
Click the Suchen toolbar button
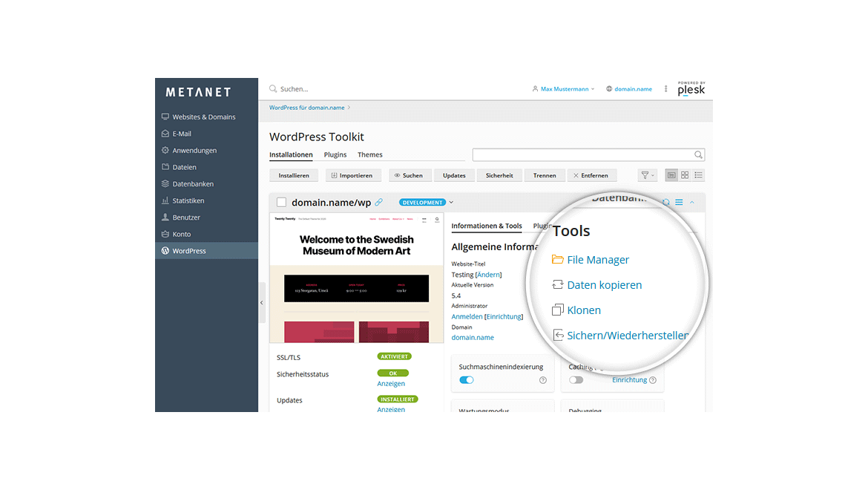[411, 175]
